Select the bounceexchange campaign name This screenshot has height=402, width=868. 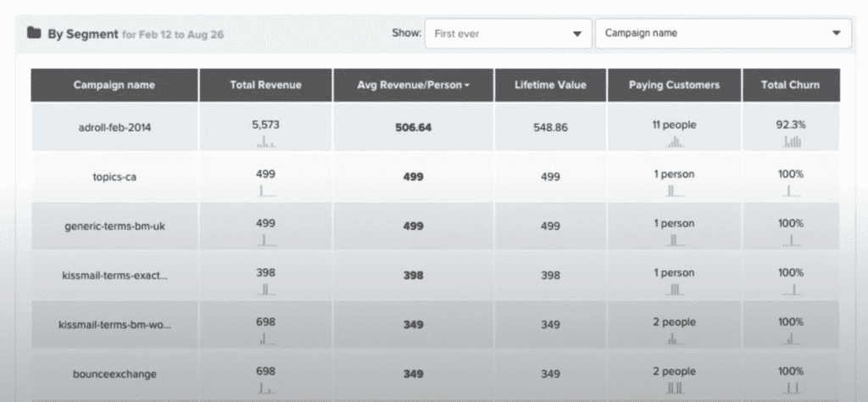(114, 372)
